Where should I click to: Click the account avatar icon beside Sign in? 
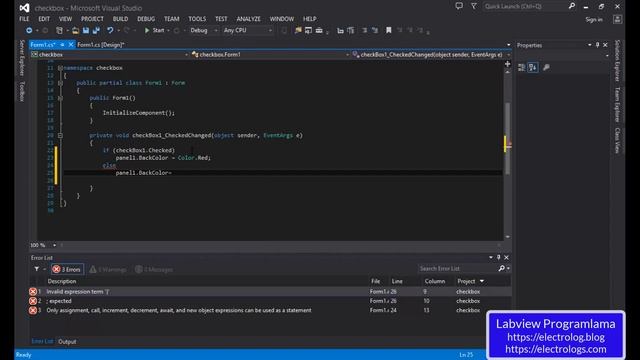pos(618,19)
